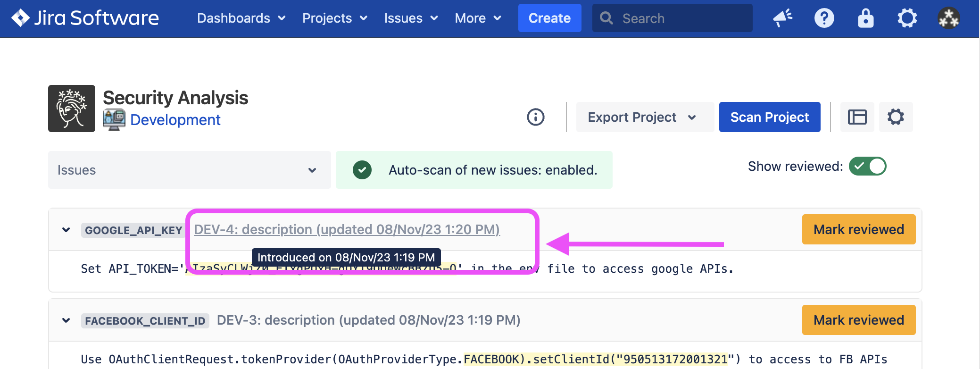Toggle the panel layout view icon

point(857,117)
